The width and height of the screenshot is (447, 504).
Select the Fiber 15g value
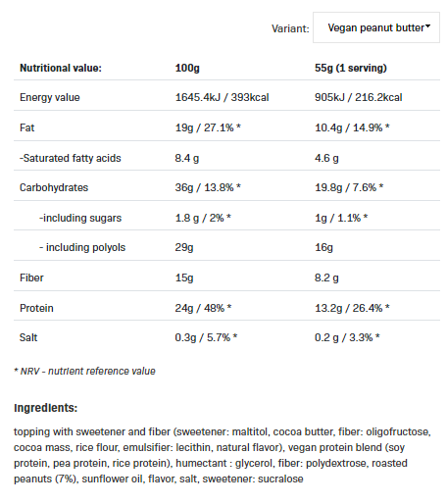coord(184,277)
